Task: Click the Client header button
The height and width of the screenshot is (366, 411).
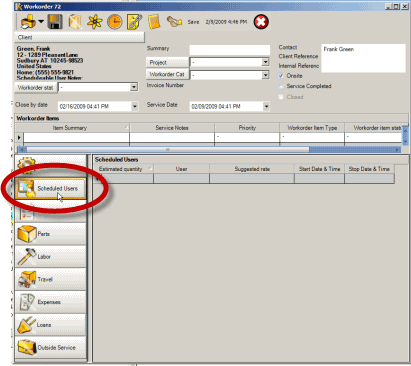Action: (79, 37)
